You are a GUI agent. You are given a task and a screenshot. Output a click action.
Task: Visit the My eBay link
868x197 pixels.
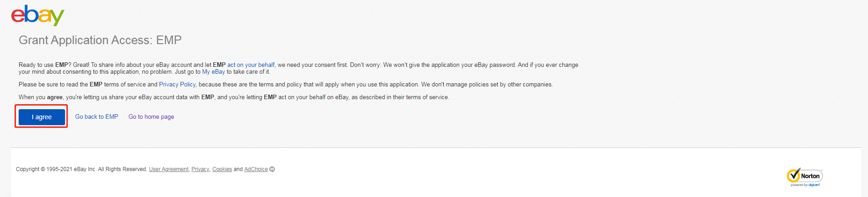(x=213, y=72)
